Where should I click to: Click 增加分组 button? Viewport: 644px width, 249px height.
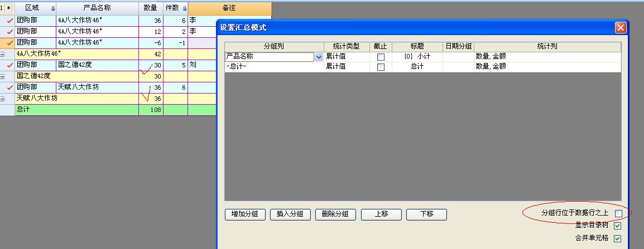pos(245,214)
